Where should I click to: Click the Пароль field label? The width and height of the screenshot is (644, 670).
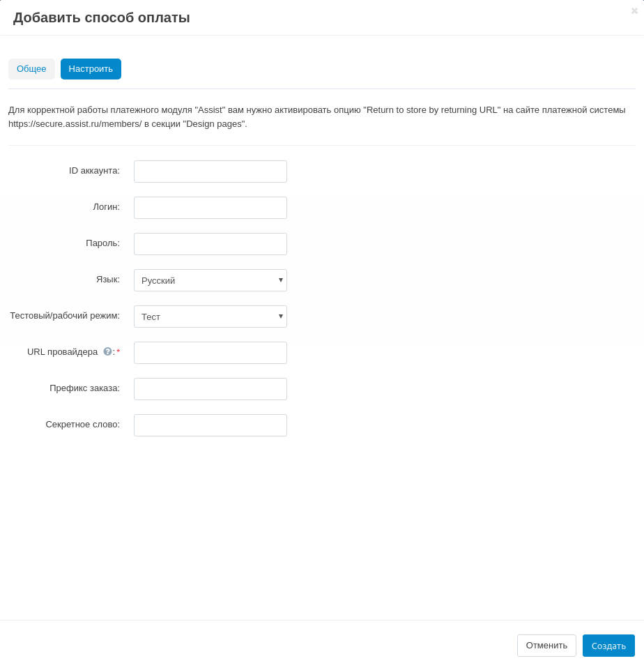(102, 243)
